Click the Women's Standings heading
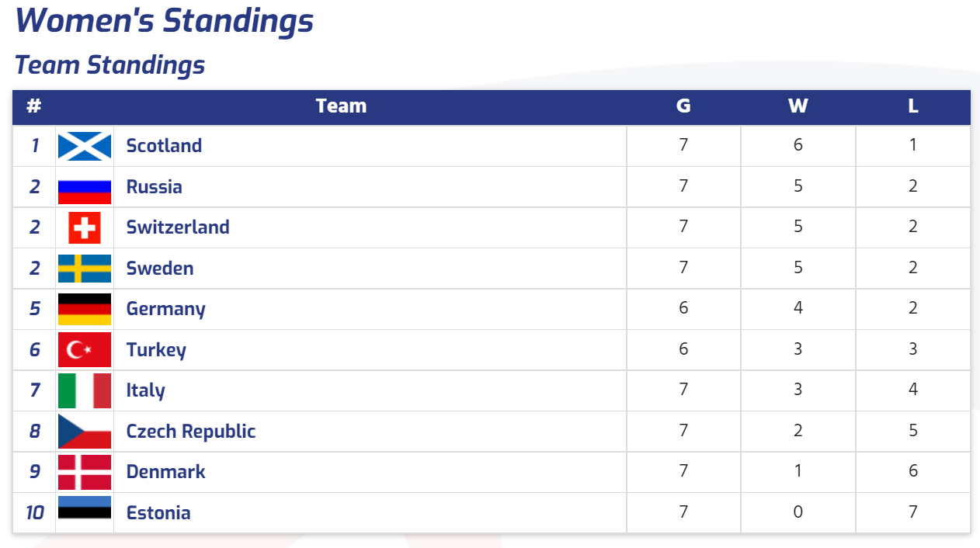 164,21
